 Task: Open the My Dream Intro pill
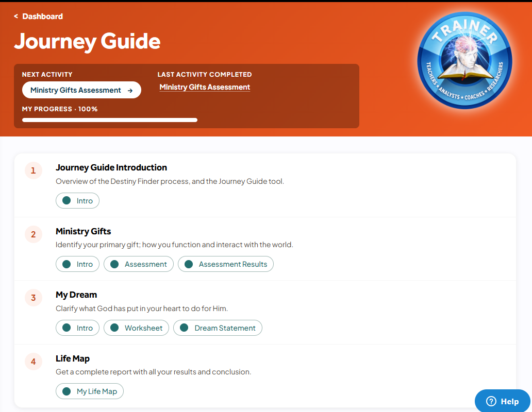tap(77, 328)
